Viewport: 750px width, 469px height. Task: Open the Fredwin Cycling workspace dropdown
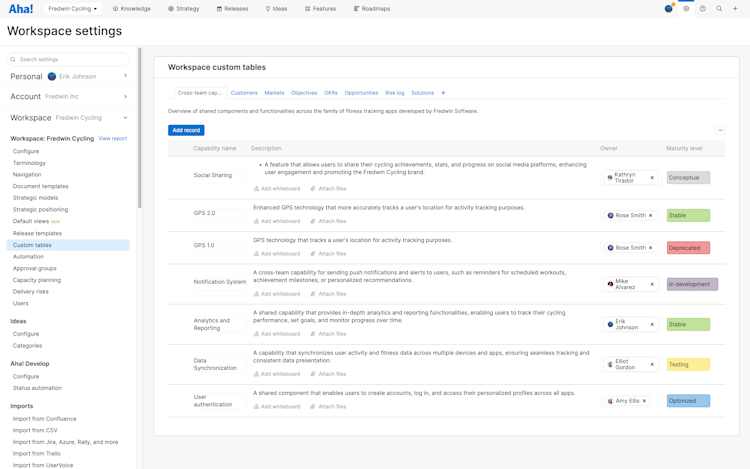coord(72,9)
